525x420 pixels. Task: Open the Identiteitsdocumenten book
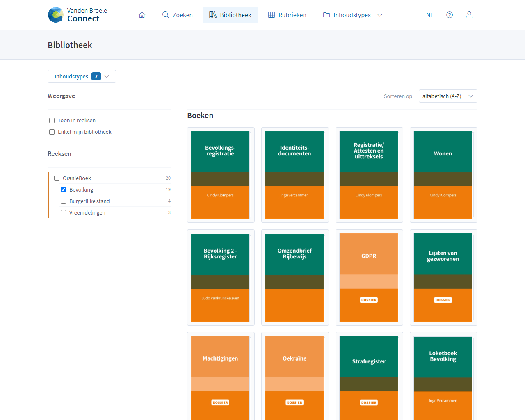(x=295, y=175)
